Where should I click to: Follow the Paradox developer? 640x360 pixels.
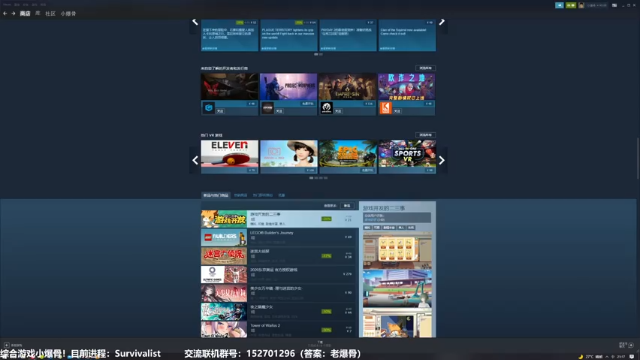[x=338, y=111]
